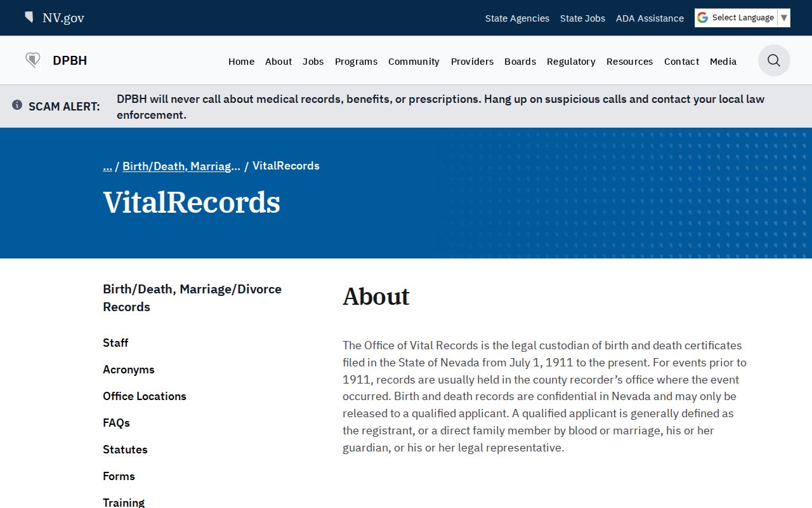Click the VitalRecords breadcrumb text

tap(286, 166)
